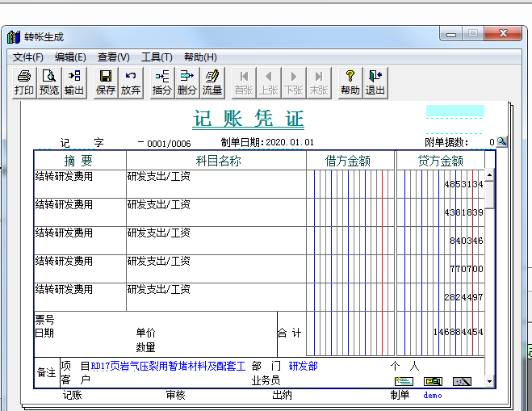This screenshot has width=532, height=411.
Task: Click credit amount 840346
Action: tap(466, 241)
